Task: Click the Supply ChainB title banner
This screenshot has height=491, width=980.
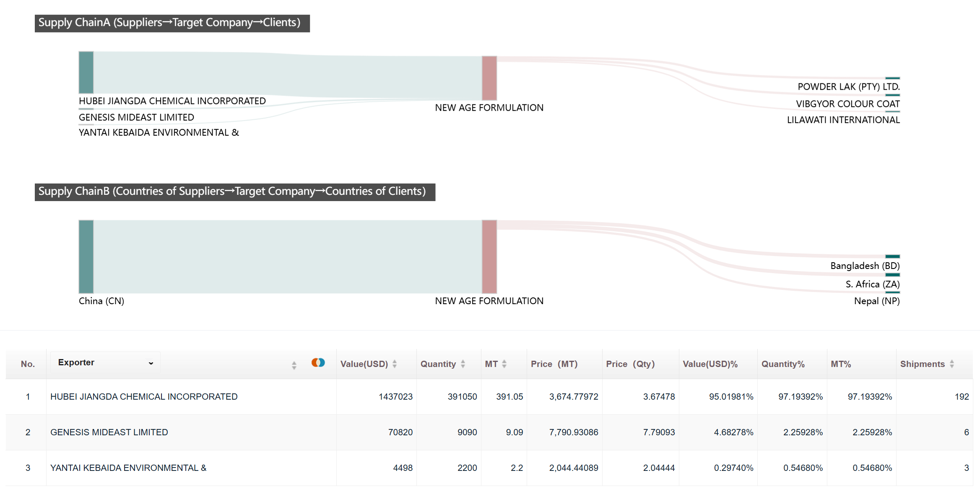Action: [235, 192]
